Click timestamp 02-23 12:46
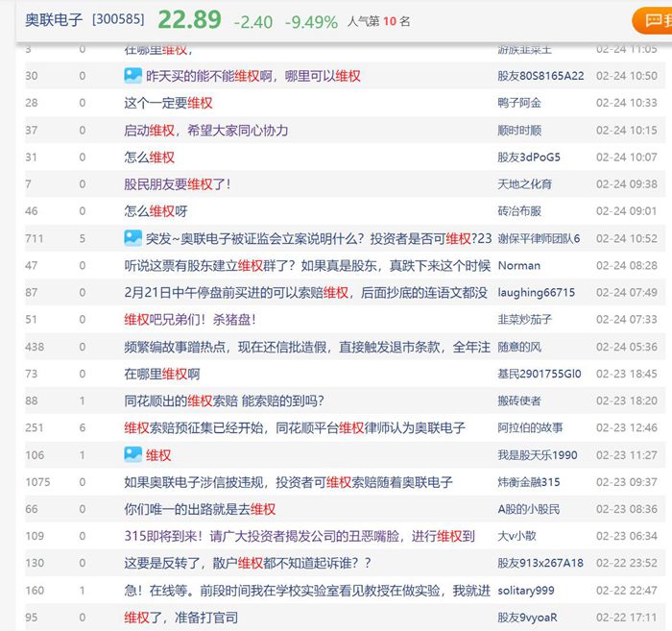The width and height of the screenshot is (672, 631). [x=627, y=427]
